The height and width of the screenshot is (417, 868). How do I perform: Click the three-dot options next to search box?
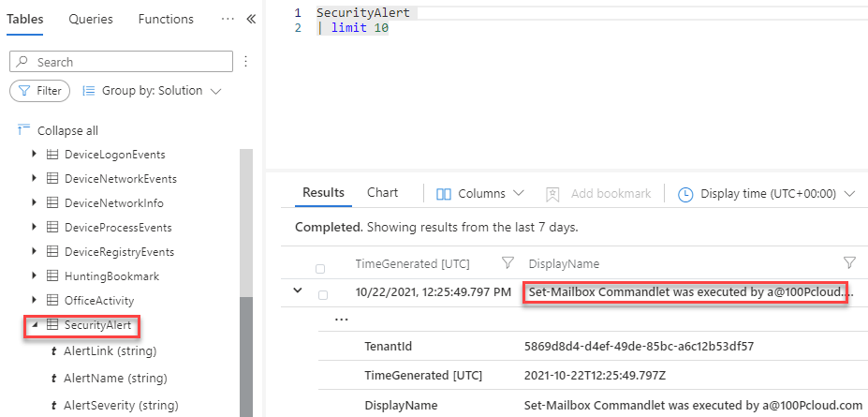coord(246,62)
